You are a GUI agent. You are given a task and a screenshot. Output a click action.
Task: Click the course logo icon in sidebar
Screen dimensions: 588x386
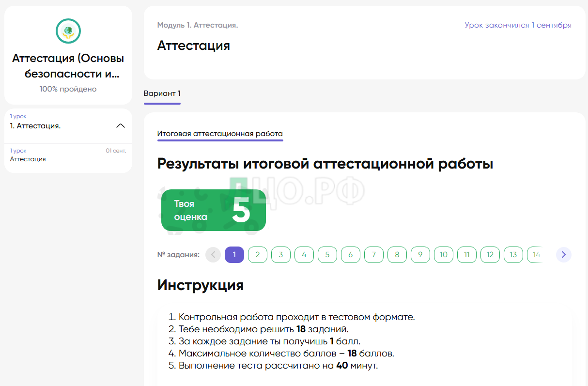coord(68,31)
